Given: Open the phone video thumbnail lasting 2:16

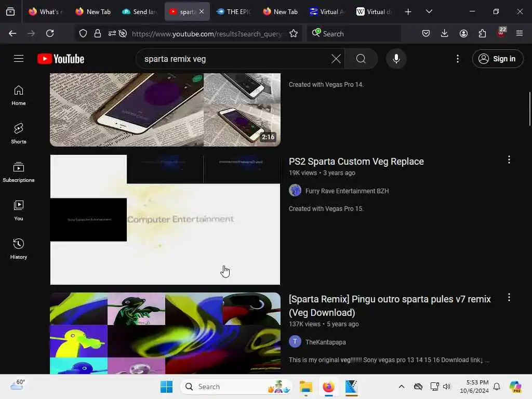Looking at the screenshot, I should (165, 110).
